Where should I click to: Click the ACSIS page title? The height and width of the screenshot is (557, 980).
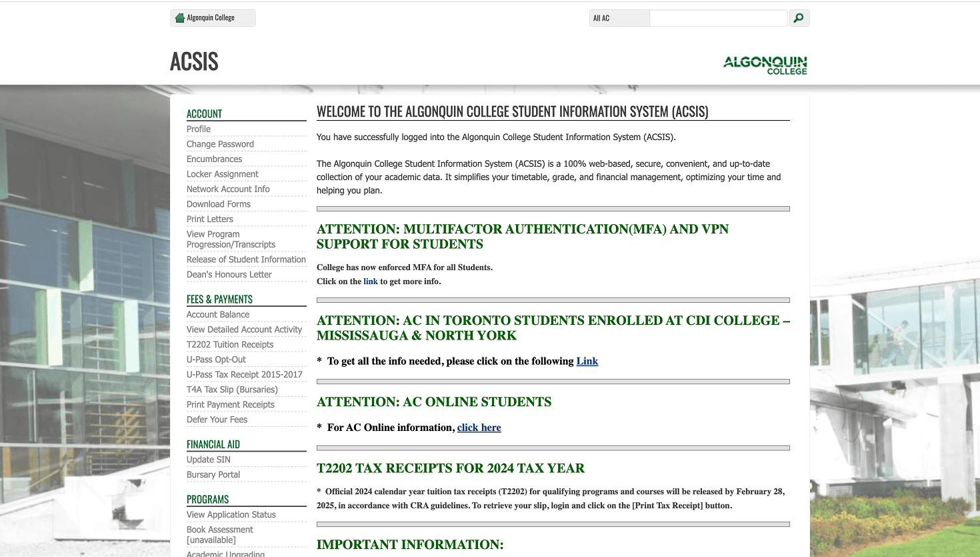coord(194,61)
